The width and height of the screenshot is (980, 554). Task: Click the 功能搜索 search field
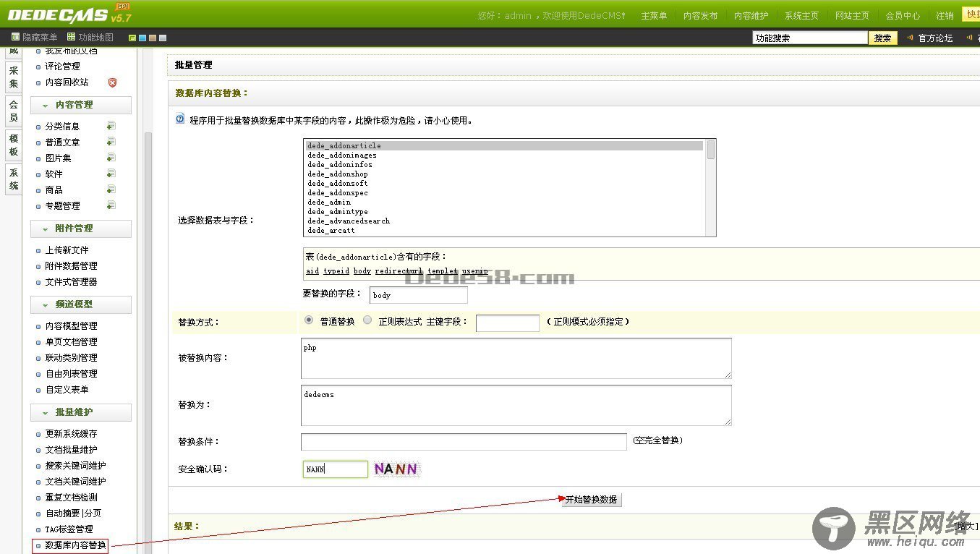809,38
